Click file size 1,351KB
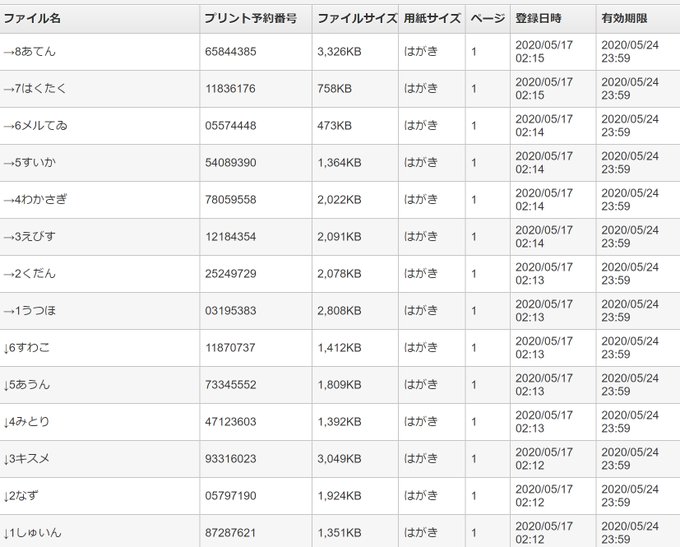Viewport: 680px width, 547px height. tap(339, 533)
